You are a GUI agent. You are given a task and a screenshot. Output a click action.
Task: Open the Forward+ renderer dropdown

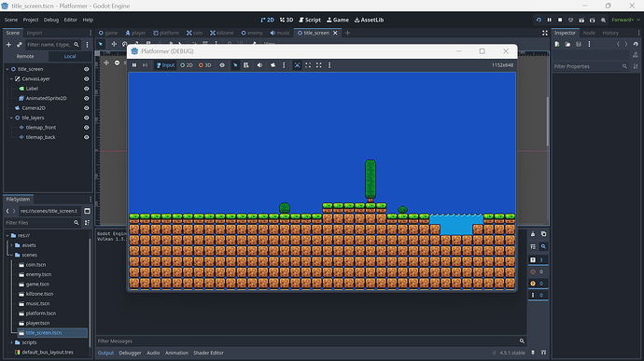point(625,20)
